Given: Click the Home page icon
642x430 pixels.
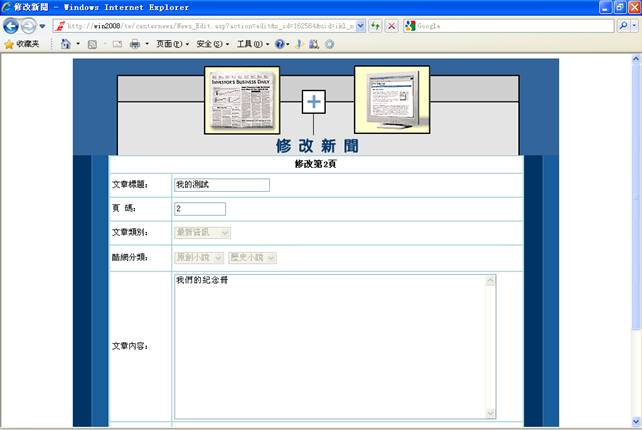Looking at the screenshot, I should [66, 44].
